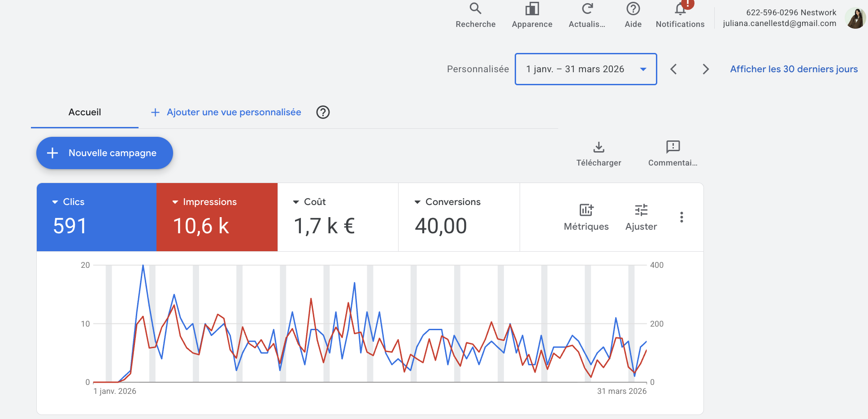Click the user profile avatar
868x419 pixels.
coord(855,18)
